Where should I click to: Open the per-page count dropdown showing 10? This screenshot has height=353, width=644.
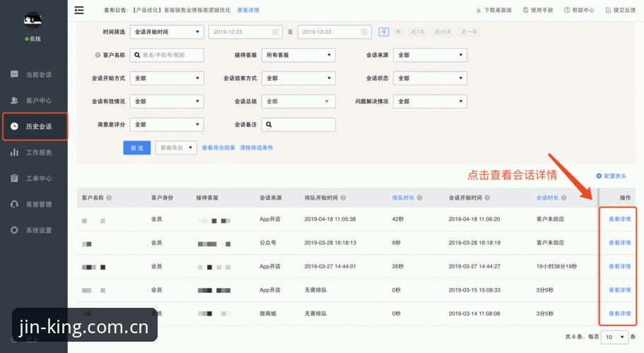click(x=614, y=337)
